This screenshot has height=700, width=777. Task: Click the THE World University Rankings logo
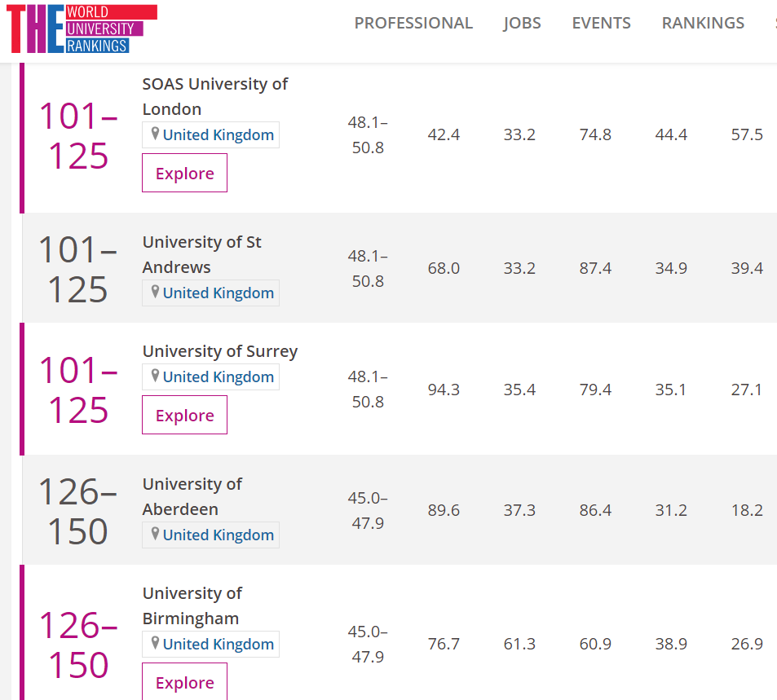(82, 29)
